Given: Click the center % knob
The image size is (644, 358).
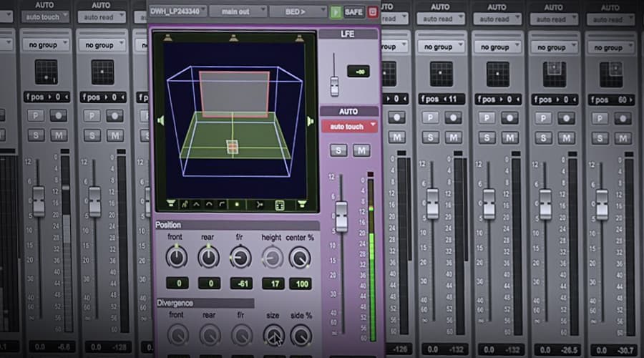Looking at the screenshot, I should [x=301, y=258].
